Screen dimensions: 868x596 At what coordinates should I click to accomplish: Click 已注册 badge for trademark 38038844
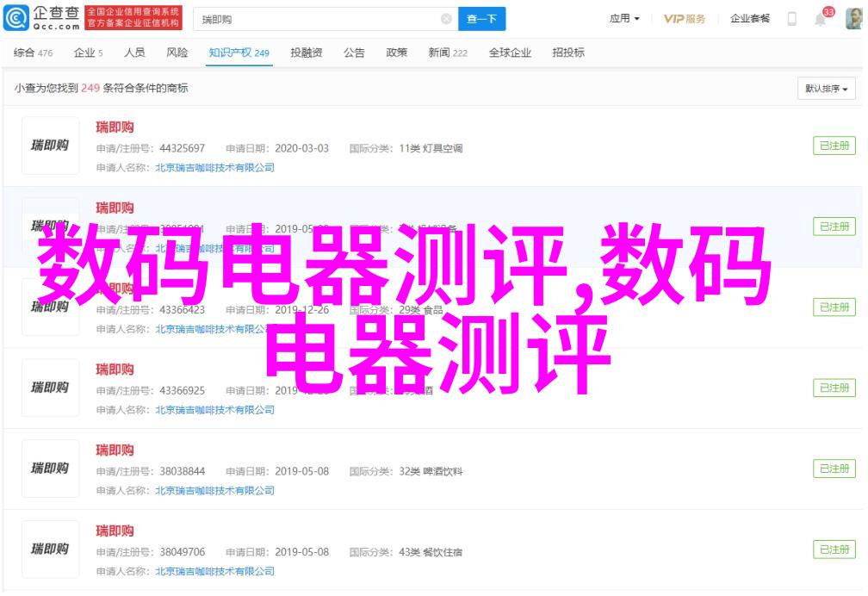pyautogui.click(x=834, y=469)
